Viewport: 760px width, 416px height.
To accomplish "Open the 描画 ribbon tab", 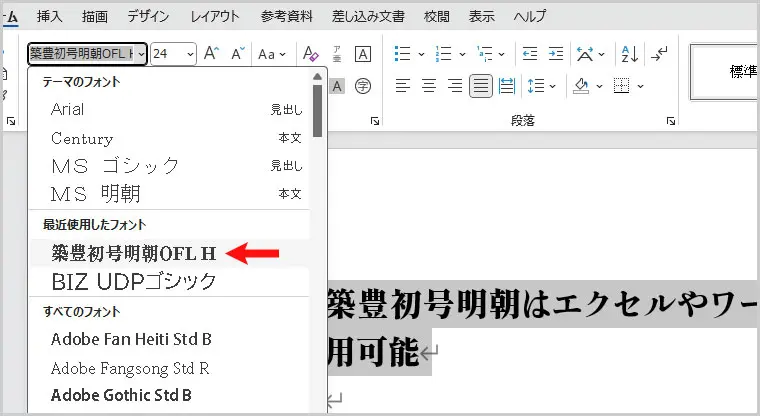I will point(95,17).
